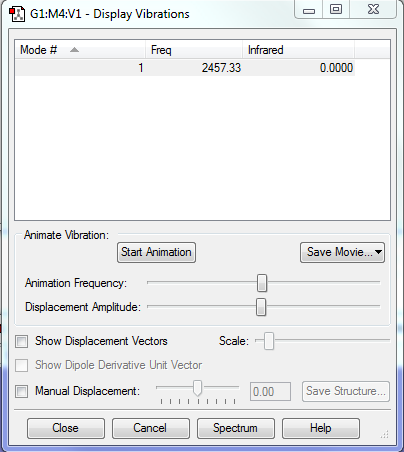Open the Help dialog

[x=321, y=428]
